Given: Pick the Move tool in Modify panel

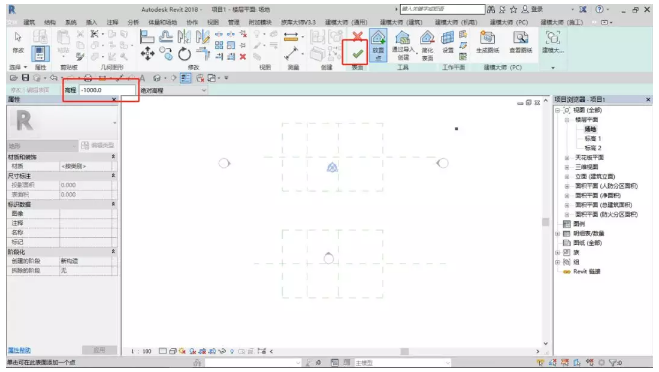Looking at the screenshot, I should coord(147,53).
